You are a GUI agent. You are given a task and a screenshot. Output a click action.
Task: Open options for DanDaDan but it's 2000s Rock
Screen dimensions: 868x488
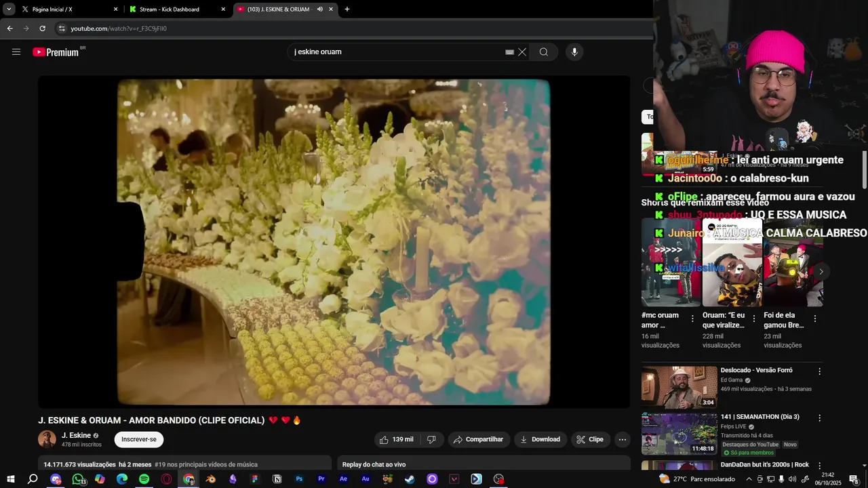pyautogui.click(x=819, y=466)
